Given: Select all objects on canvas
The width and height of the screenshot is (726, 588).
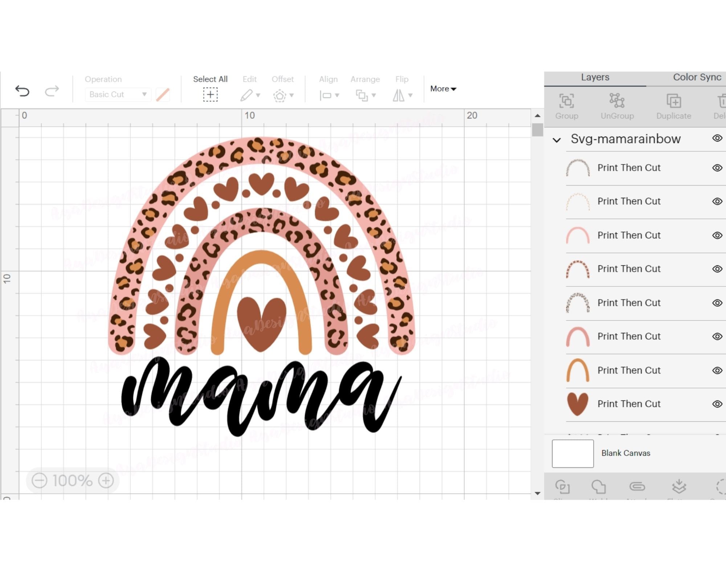Looking at the screenshot, I should click(x=211, y=94).
